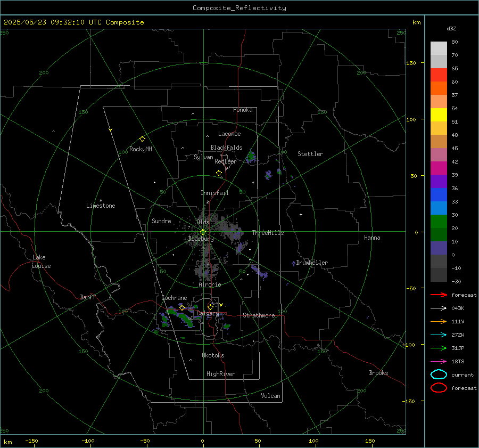
Task: Click the Calgary city label
Action: point(208,313)
